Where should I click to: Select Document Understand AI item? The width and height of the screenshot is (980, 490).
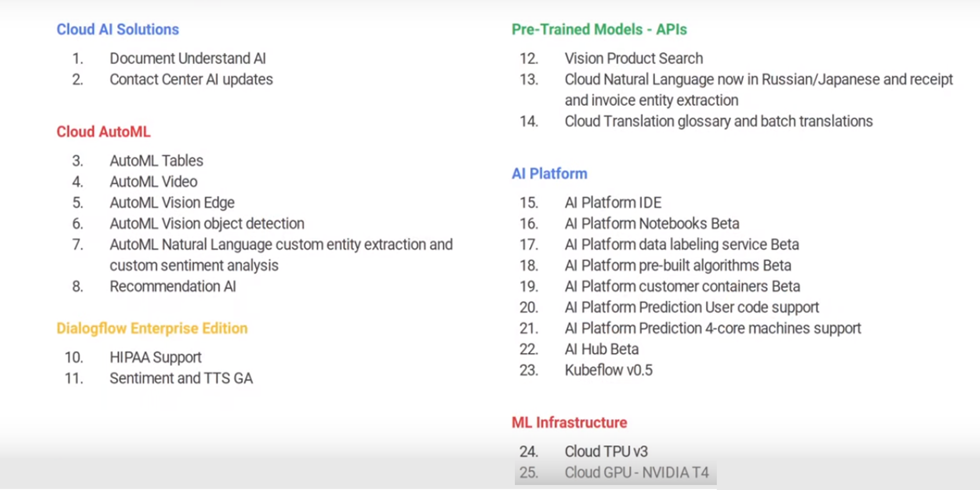coord(188,58)
